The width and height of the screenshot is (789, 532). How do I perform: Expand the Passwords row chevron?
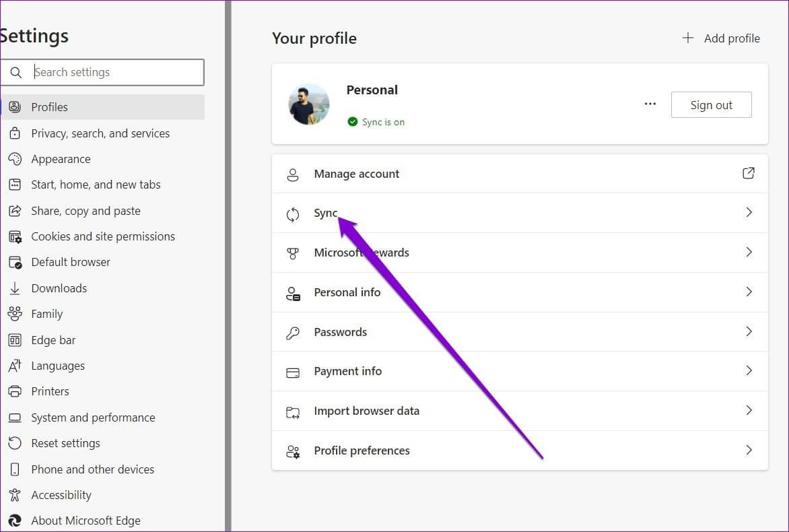pyautogui.click(x=749, y=331)
